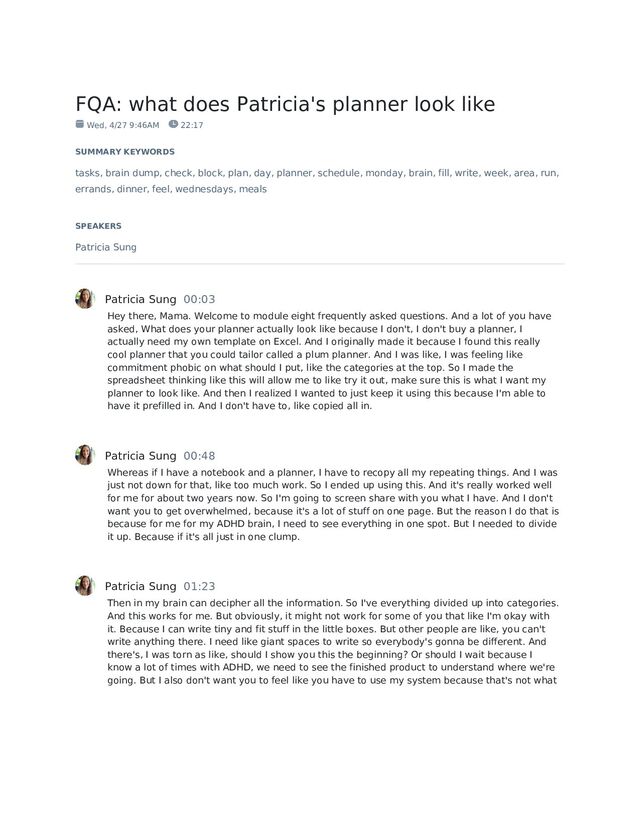Click the 'errands' keyword
Viewport: 640px width, 828px height.
click(x=93, y=188)
